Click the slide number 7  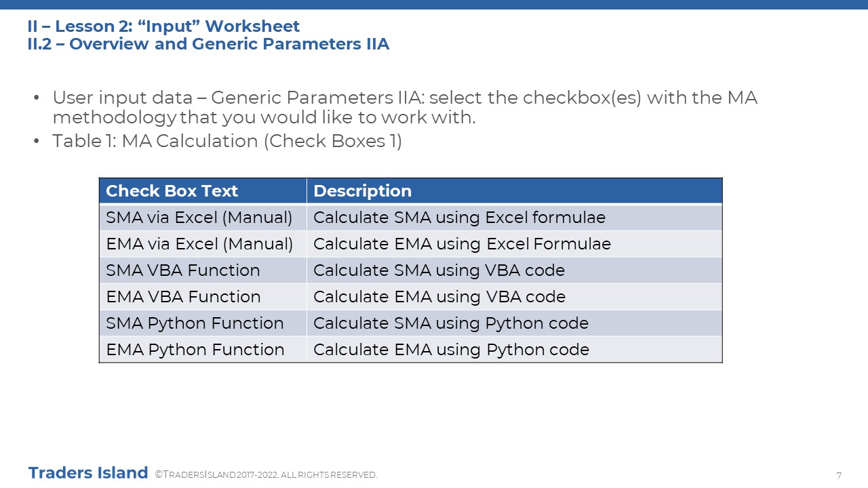pyautogui.click(x=839, y=475)
